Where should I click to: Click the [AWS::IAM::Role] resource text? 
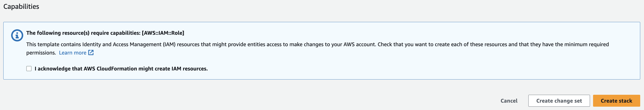pos(163,33)
